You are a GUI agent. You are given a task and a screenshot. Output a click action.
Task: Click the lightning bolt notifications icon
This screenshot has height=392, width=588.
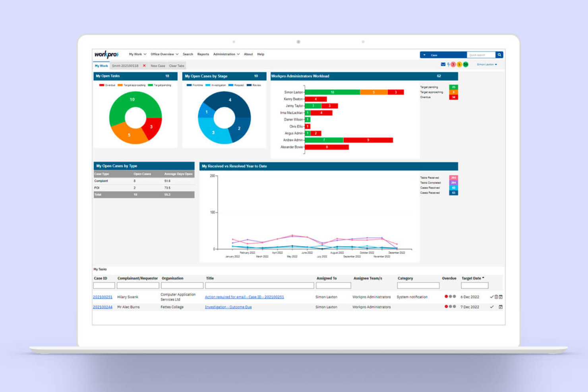448,64
